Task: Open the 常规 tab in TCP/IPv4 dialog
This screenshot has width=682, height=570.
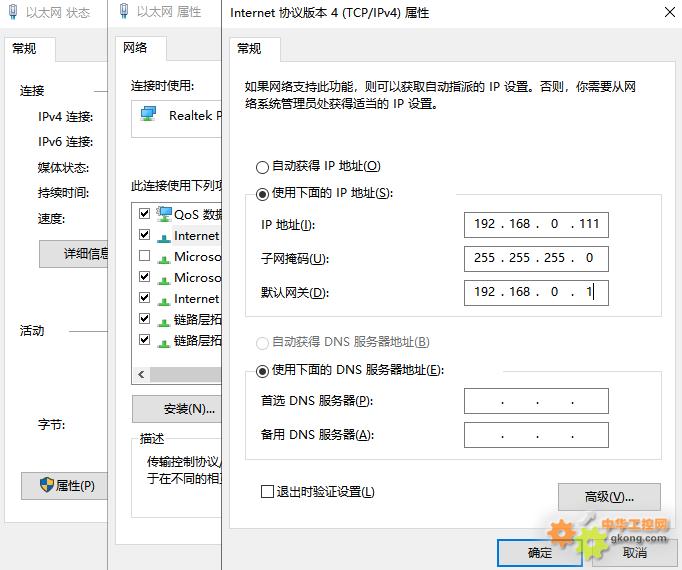Action: pyautogui.click(x=249, y=48)
